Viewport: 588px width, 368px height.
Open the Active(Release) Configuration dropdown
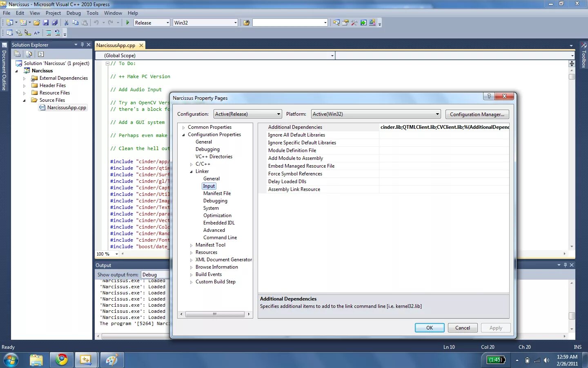(x=248, y=114)
